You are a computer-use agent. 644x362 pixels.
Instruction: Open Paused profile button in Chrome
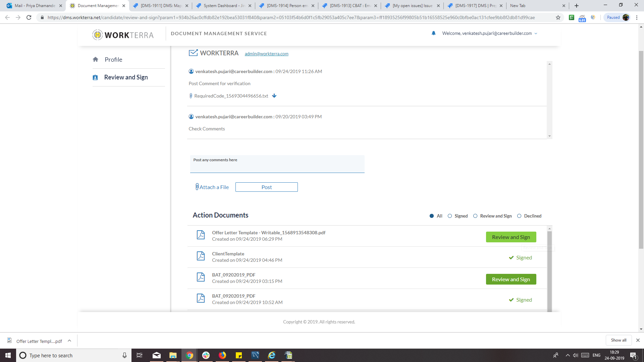pos(617,17)
